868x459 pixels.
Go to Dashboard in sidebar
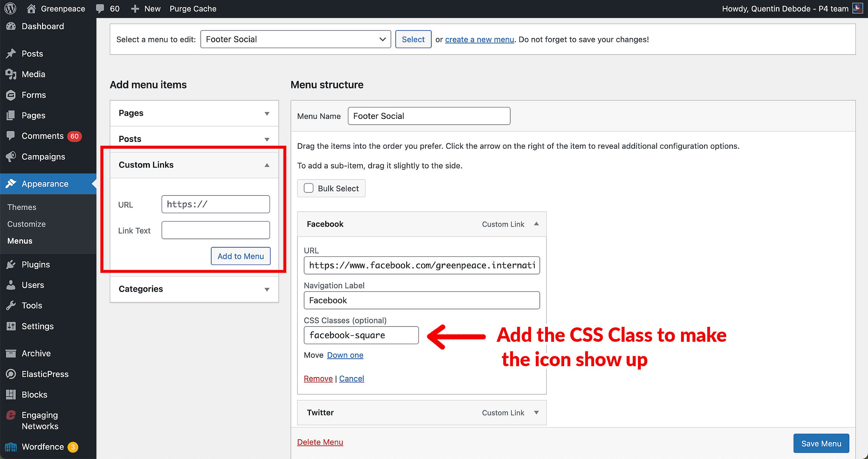(x=43, y=26)
